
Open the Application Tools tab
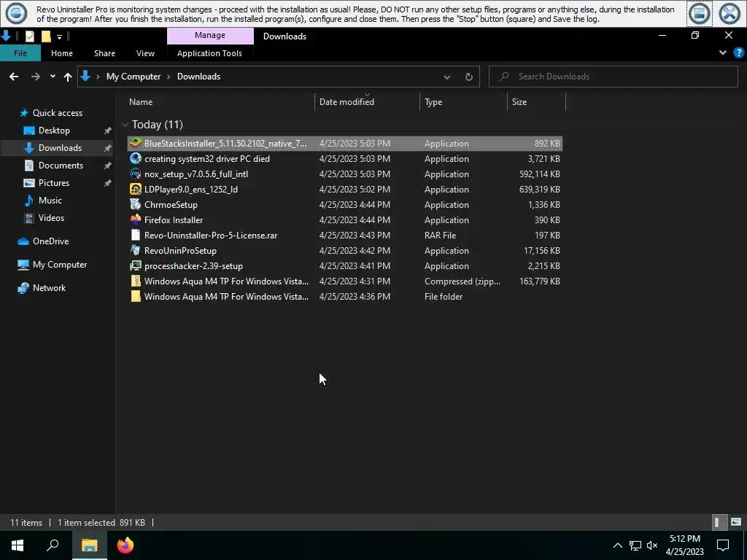[x=209, y=53]
